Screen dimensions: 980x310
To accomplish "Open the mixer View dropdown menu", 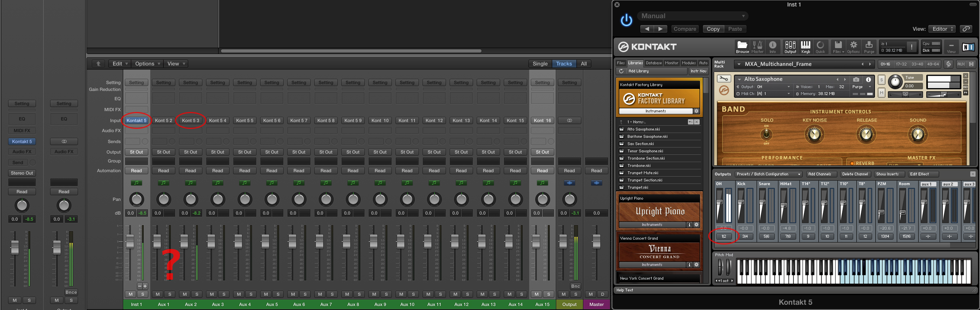I will (x=176, y=64).
